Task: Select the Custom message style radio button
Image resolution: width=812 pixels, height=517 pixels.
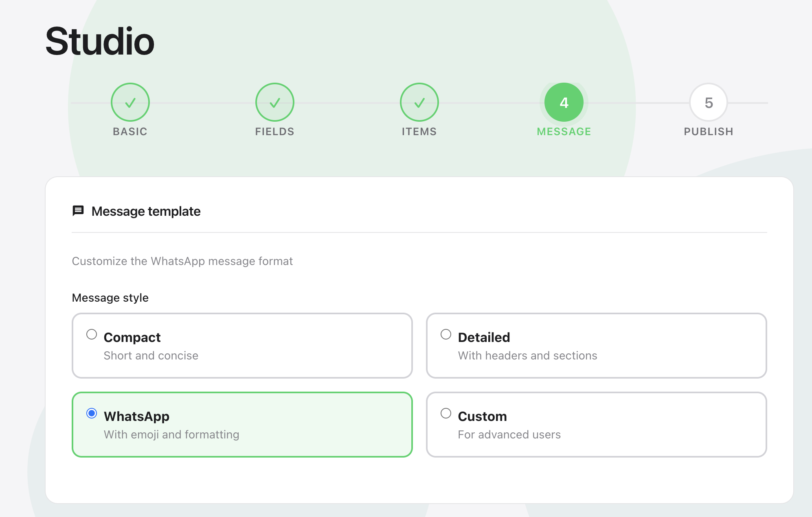Action: 446,413
